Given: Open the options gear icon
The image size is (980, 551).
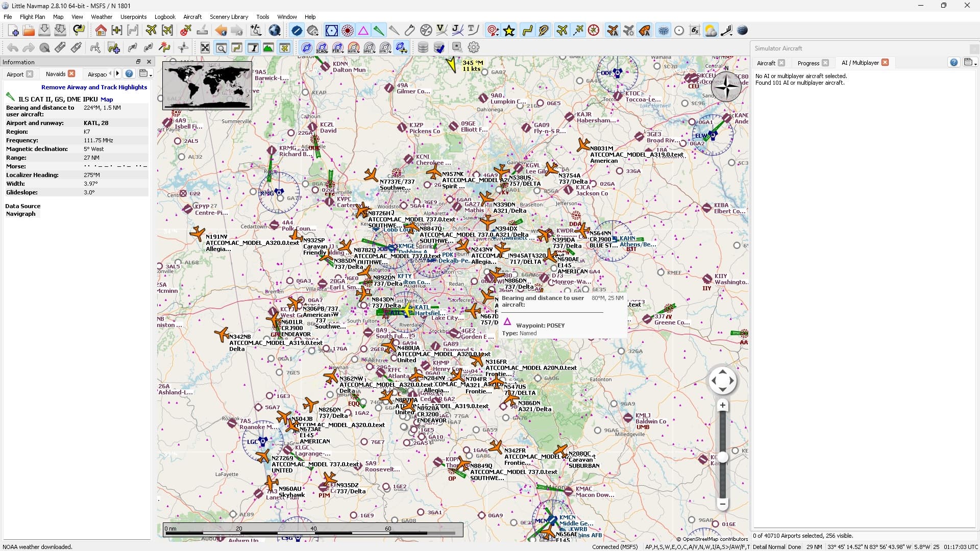Looking at the screenshot, I should pyautogui.click(x=474, y=47).
